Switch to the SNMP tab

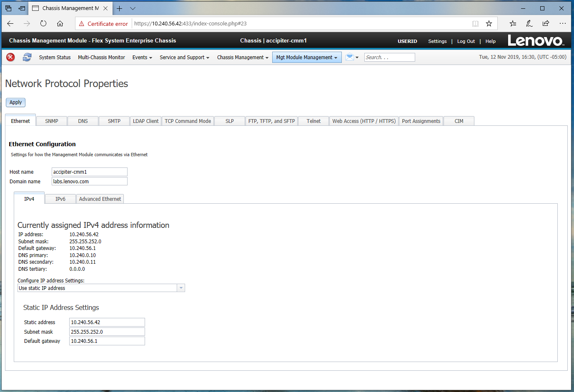[x=52, y=121]
